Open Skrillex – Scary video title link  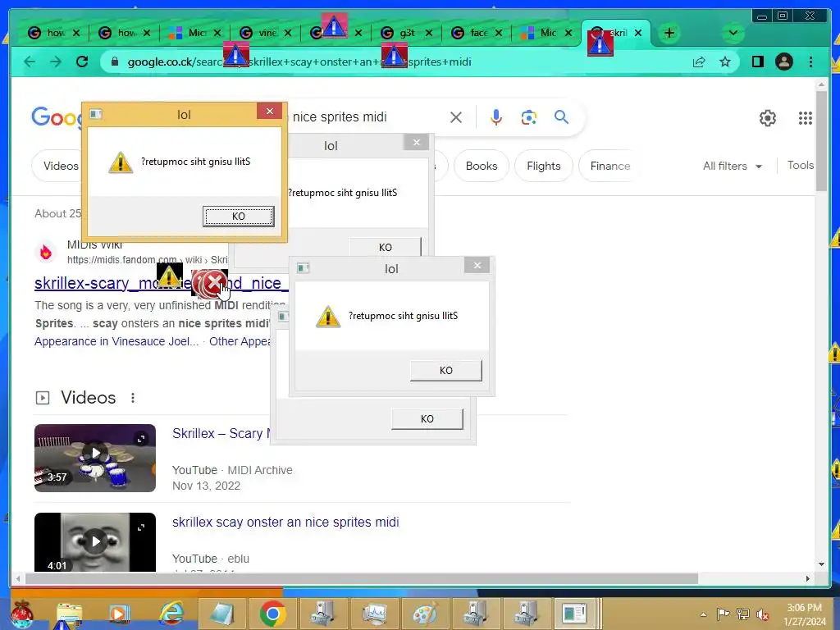[221, 433]
